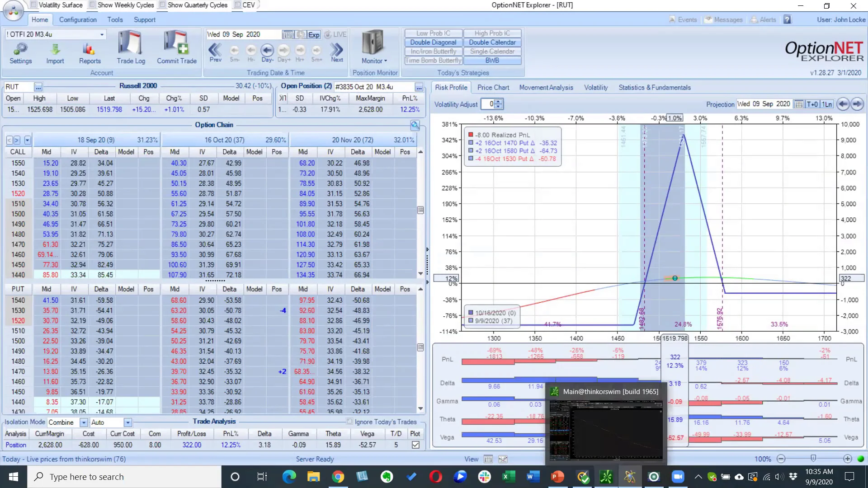Toggle the 1Ln line button
868x488 pixels.
(x=827, y=104)
